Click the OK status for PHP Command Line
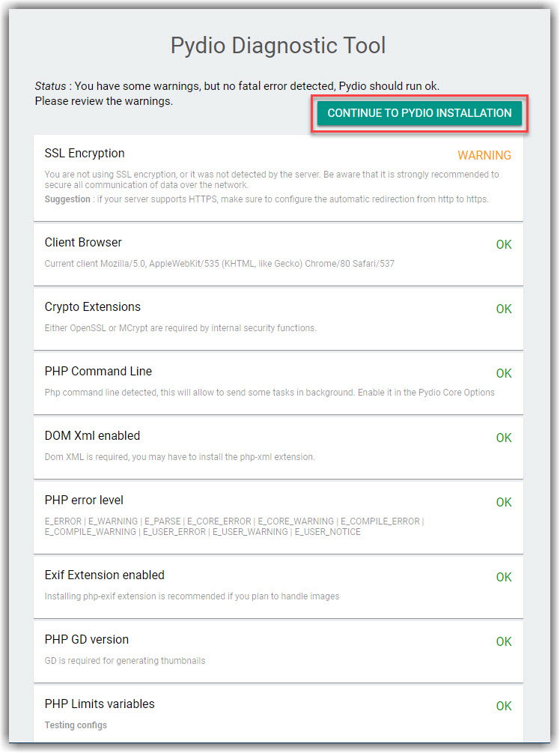Viewport: 560px width, 753px height. tap(504, 373)
